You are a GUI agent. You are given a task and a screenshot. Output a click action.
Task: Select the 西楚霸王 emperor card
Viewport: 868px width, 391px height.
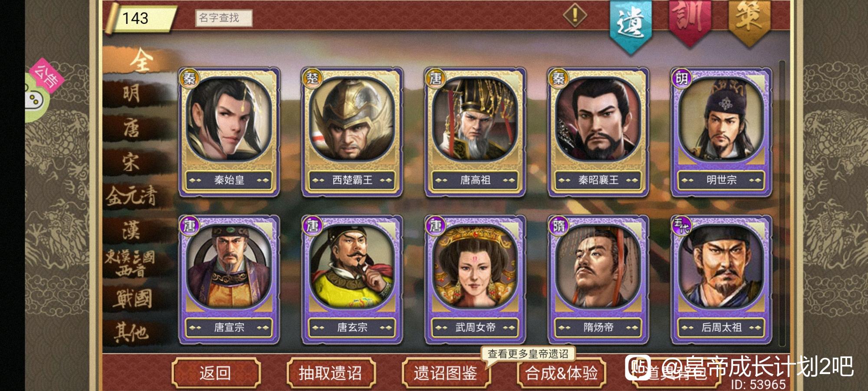pos(352,132)
